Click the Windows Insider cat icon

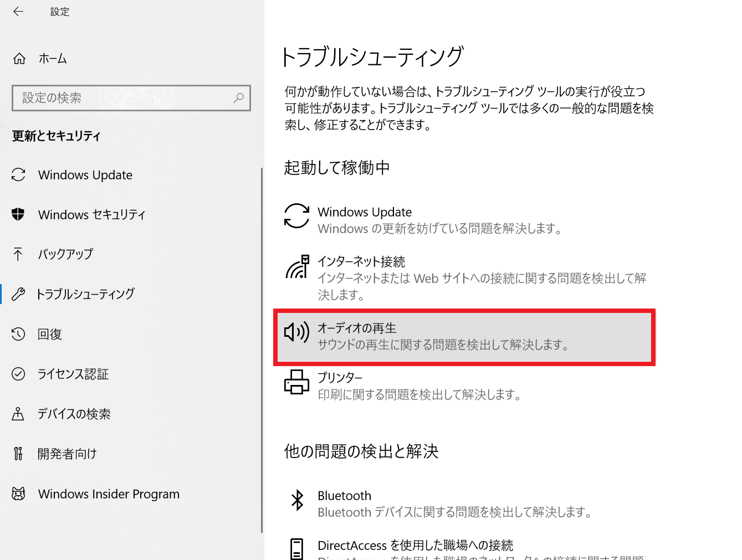[x=18, y=494]
